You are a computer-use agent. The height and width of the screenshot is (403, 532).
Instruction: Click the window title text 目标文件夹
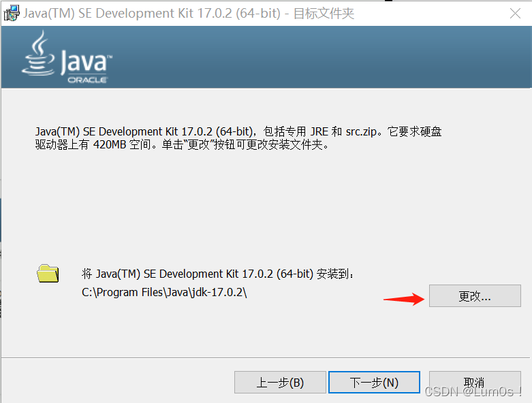(324, 14)
